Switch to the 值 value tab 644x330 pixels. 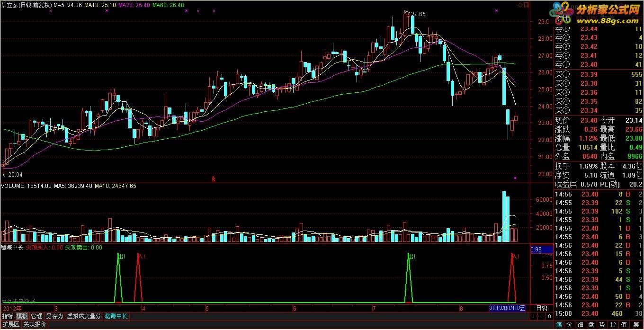[624, 325]
